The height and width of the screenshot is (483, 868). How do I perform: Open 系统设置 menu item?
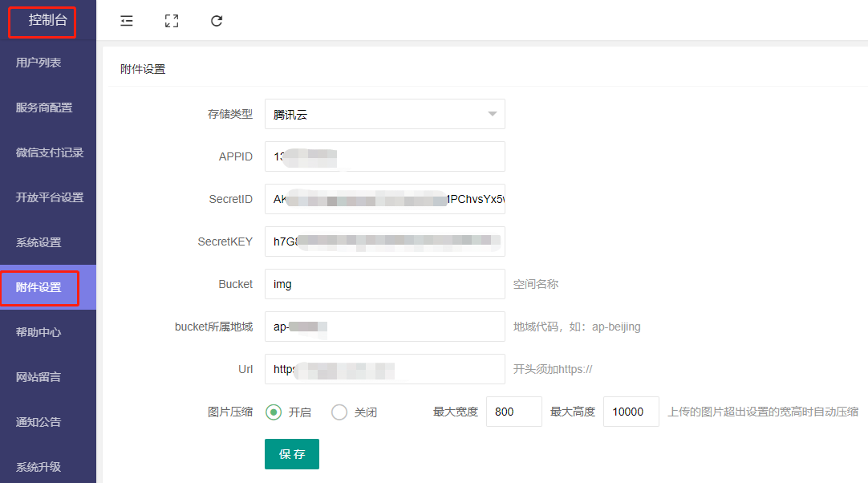39,242
